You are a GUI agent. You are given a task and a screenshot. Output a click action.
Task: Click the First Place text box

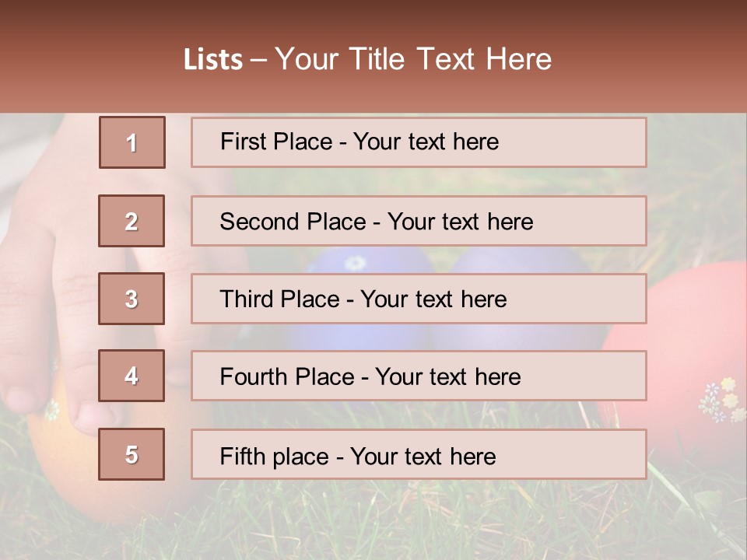click(419, 142)
